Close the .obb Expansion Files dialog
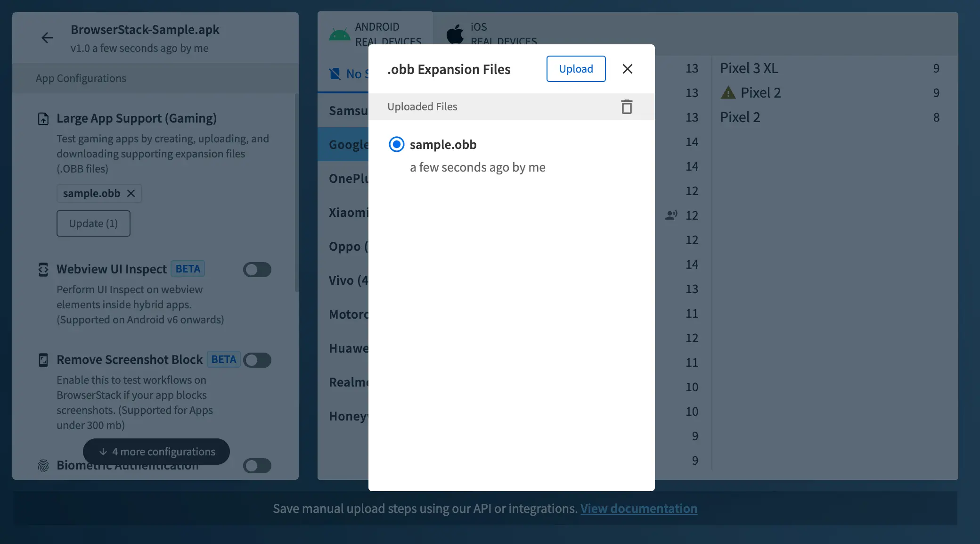 (x=627, y=69)
